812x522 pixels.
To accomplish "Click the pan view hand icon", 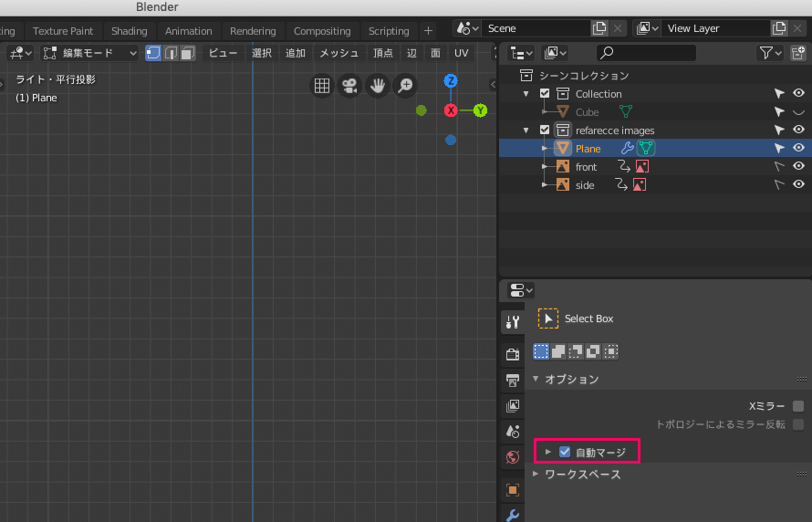I will tap(378, 86).
